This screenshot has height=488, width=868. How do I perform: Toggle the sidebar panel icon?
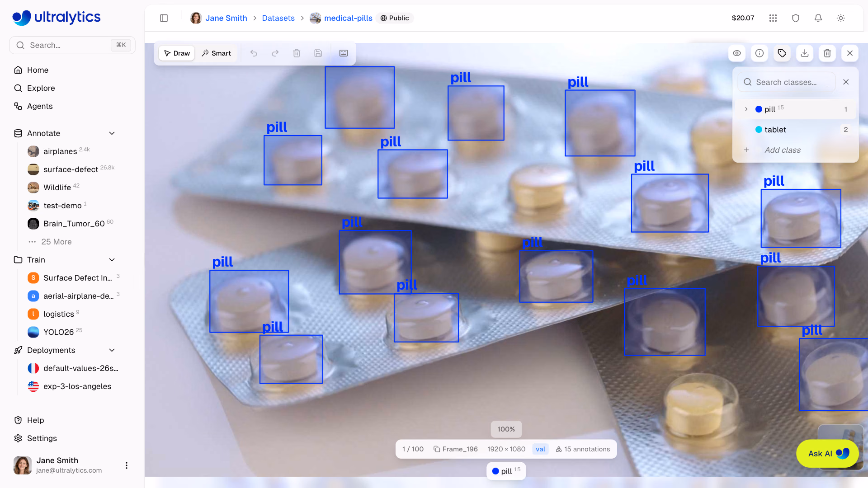(x=164, y=18)
